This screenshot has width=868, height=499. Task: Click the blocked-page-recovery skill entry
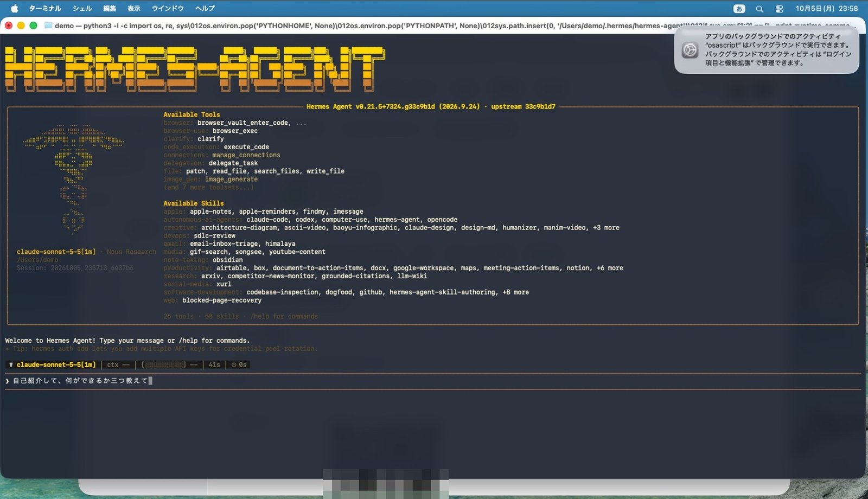pos(222,300)
